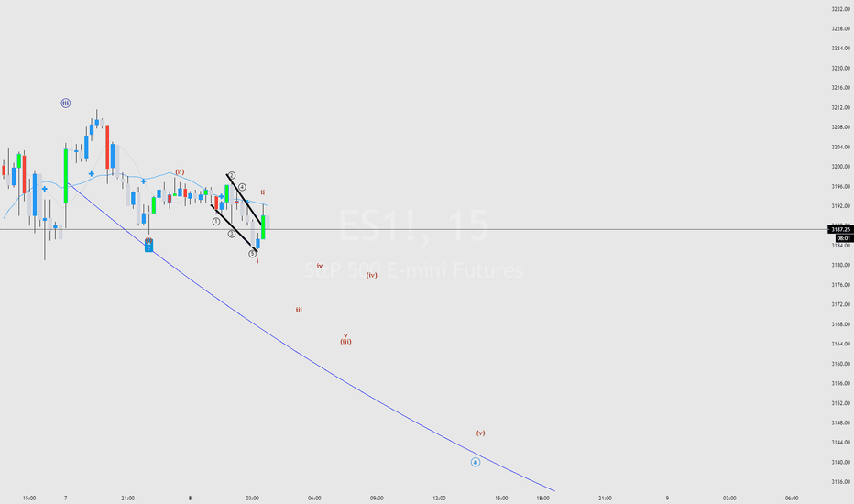Screen dimensions: 854x504
Task: Select the circled blue iii wave label
Action: [x=65, y=103]
